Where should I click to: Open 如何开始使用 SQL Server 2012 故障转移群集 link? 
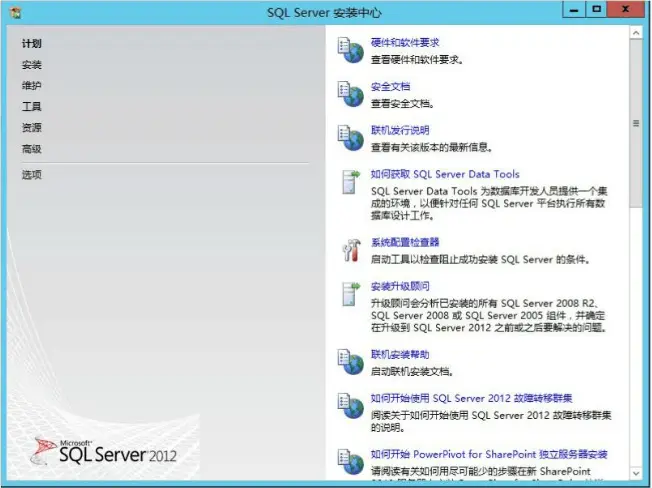471,398
